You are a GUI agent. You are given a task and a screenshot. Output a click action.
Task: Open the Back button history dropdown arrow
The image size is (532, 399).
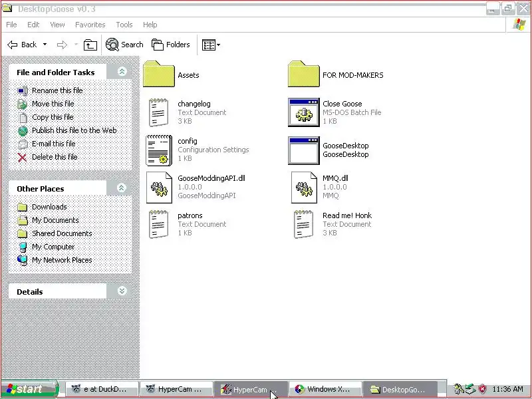(x=45, y=45)
